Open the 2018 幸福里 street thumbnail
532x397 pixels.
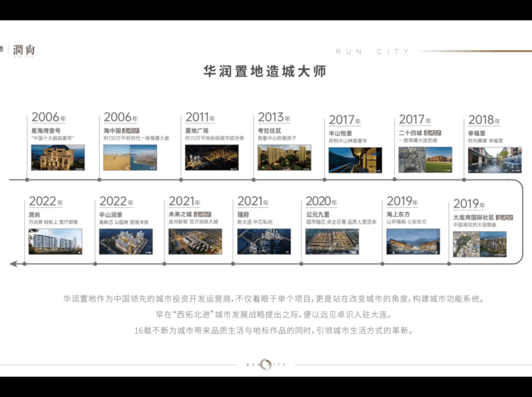[494, 160]
